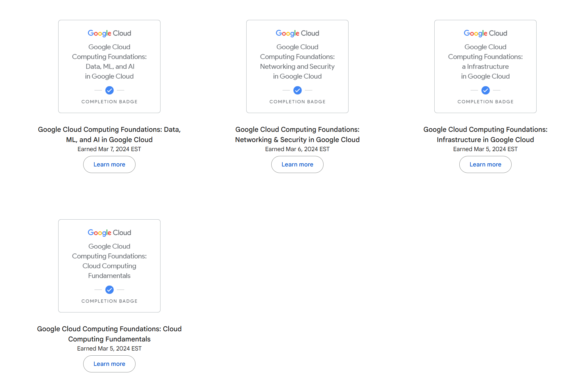588x392 pixels.
Task: Click the blue checkmark on the Infrastructure badge
Action: click(x=485, y=90)
